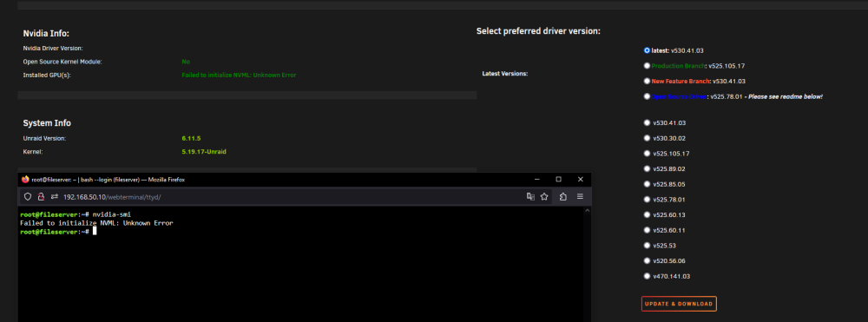Select driver version v525.105.17
868x322 pixels.
point(647,154)
